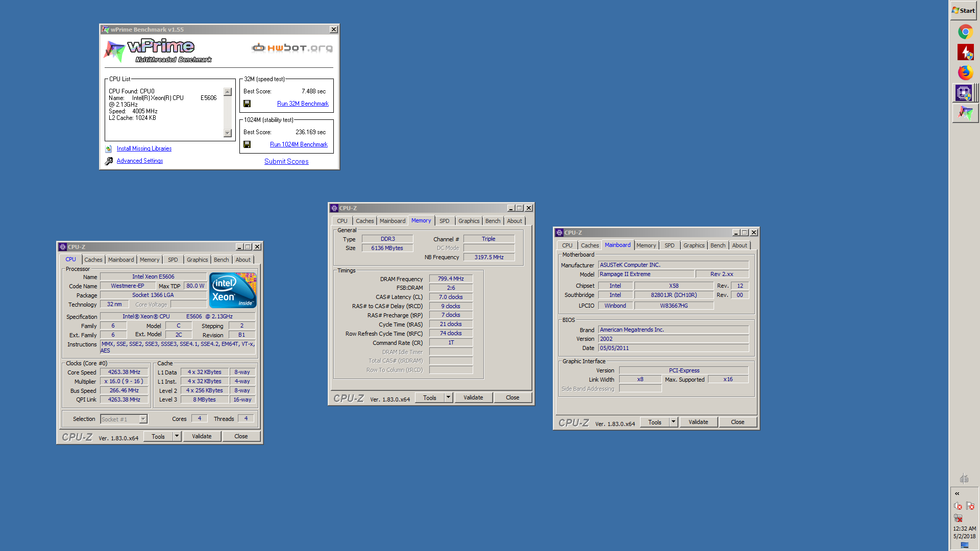Image resolution: width=980 pixels, height=551 pixels.
Task: Click the NB Frequency value 3197.5 MHz
Action: [x=489, y=257]
